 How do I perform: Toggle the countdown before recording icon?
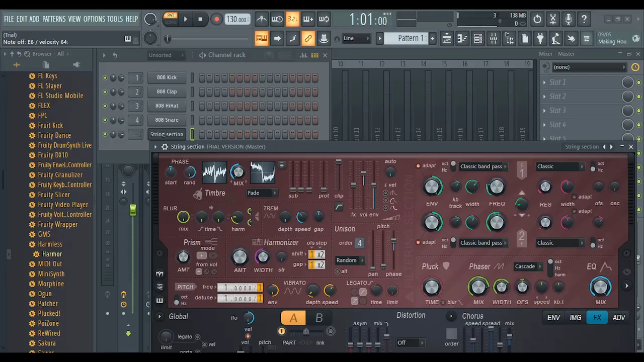pos(292,20)
